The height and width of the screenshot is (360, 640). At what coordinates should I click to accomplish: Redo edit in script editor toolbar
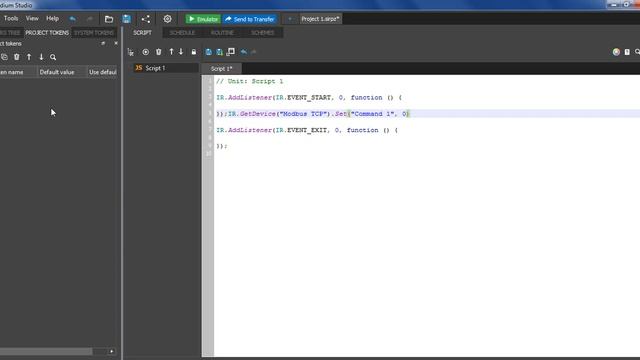click(254, 52)
